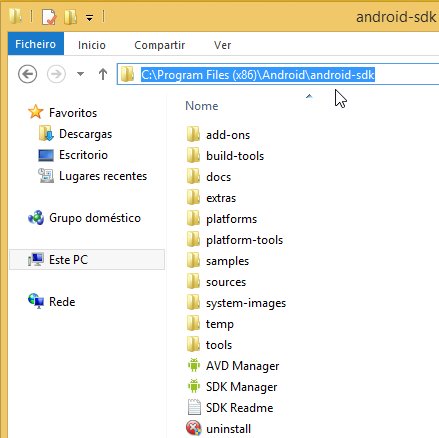439x438 pixels.
Task: Click the New folder quick access icon
Action: click(70, 16)
